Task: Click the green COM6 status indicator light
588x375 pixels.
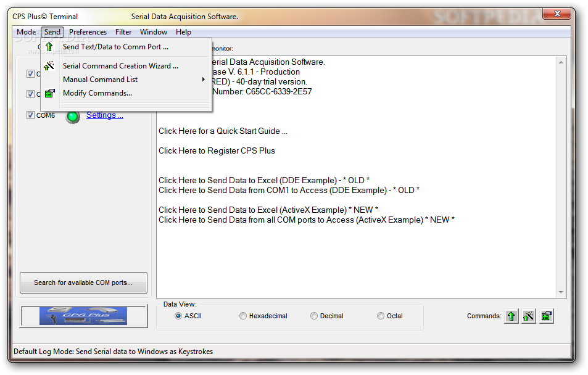Action: pyautogui.click(x=73, y=117)
